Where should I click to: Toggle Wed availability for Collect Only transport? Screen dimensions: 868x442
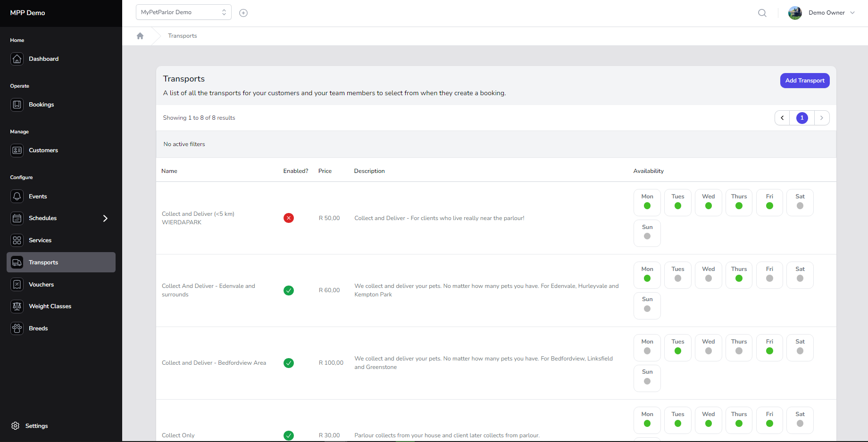coord(709,420)
